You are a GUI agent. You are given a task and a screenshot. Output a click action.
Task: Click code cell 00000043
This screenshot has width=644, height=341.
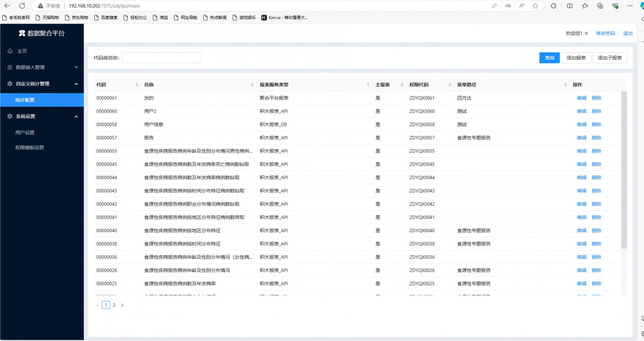point(107,191)
